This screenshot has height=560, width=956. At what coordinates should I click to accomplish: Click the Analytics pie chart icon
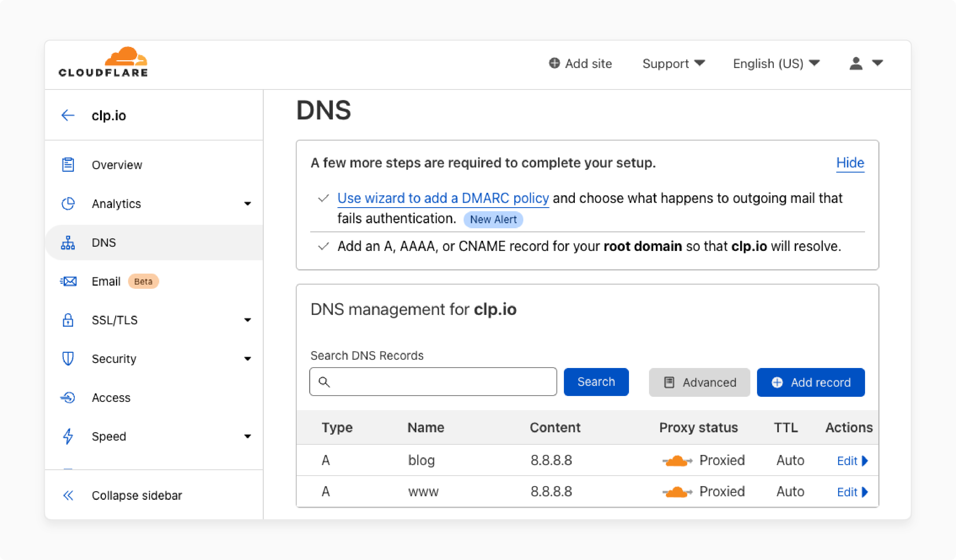pyautogui.click(x=68, y=204)
